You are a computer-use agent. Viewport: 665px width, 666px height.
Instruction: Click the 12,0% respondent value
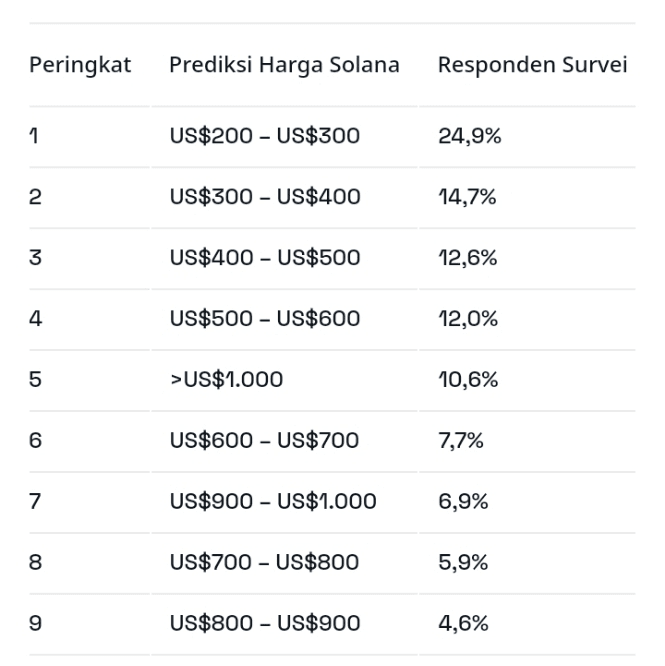[x=468, y=319]
